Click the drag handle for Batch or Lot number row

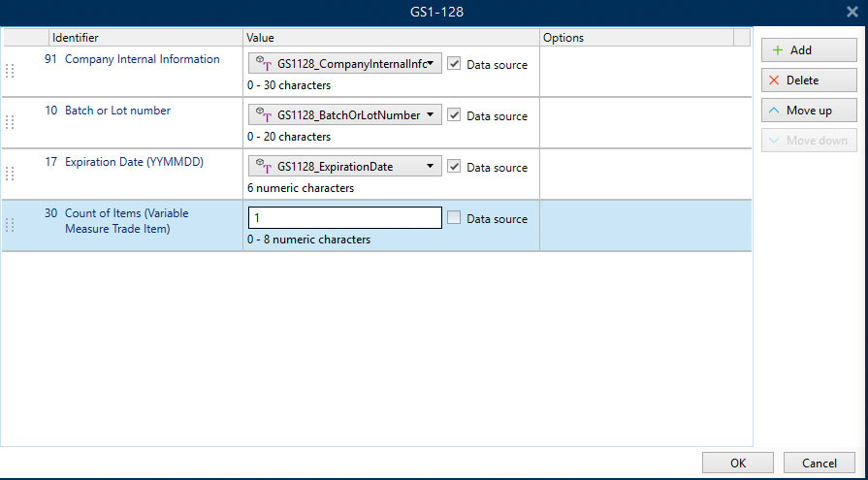pos(11,122)
